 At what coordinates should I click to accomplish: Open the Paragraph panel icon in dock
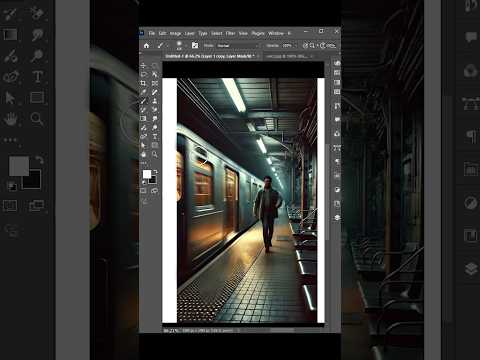point(337,162)
